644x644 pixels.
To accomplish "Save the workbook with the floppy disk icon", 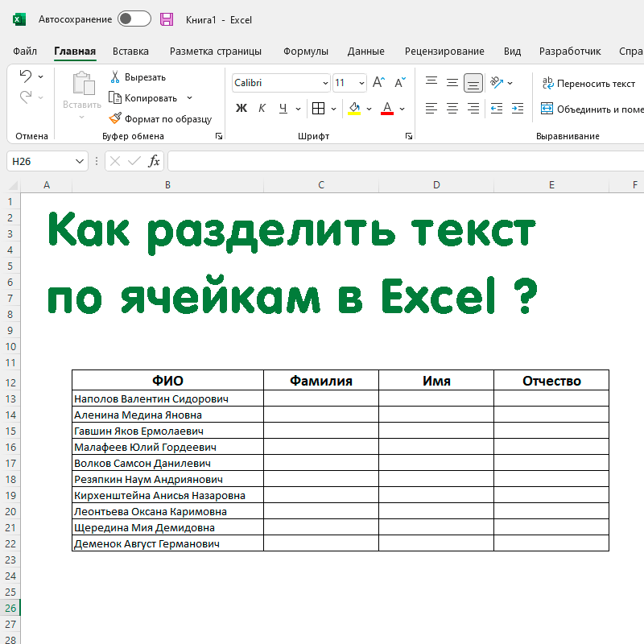I will pos(167,19).
